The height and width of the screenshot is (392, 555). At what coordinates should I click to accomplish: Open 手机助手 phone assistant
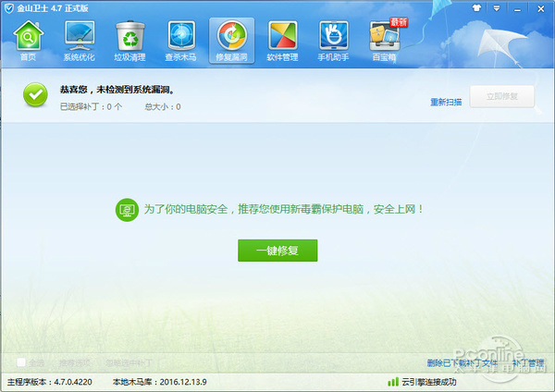tap(333, 41)
